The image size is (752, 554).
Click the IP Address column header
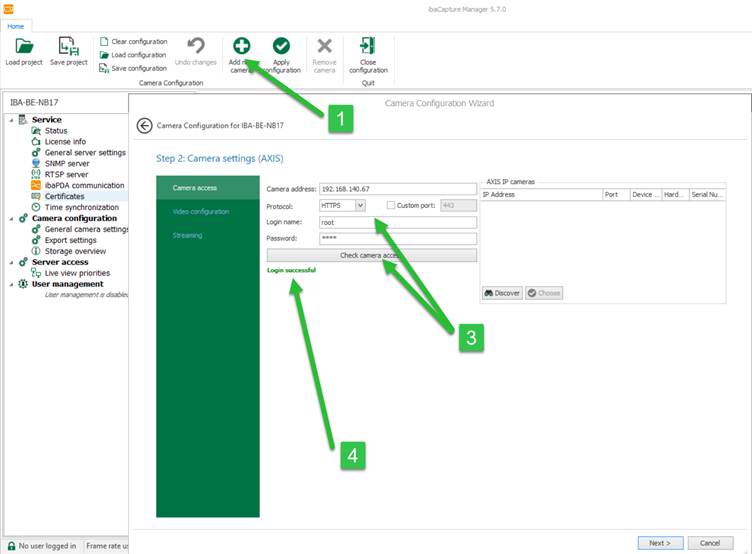pos(541,194)
